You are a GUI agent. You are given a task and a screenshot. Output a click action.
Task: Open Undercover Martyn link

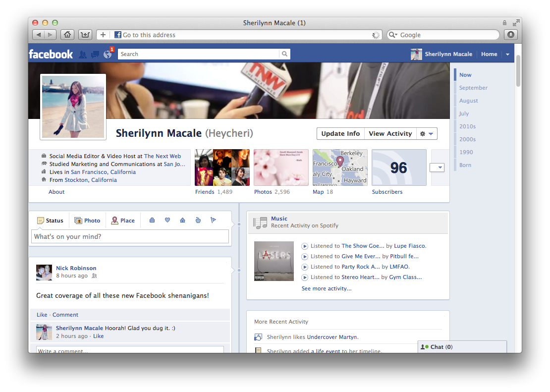tap(332, 337)
